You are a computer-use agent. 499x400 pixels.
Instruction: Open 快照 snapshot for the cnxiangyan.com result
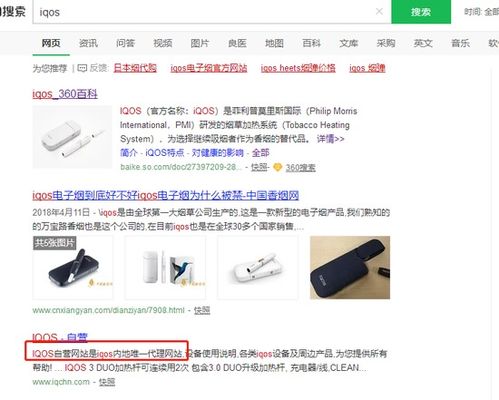pyautogui.click(x=202, y=310)
